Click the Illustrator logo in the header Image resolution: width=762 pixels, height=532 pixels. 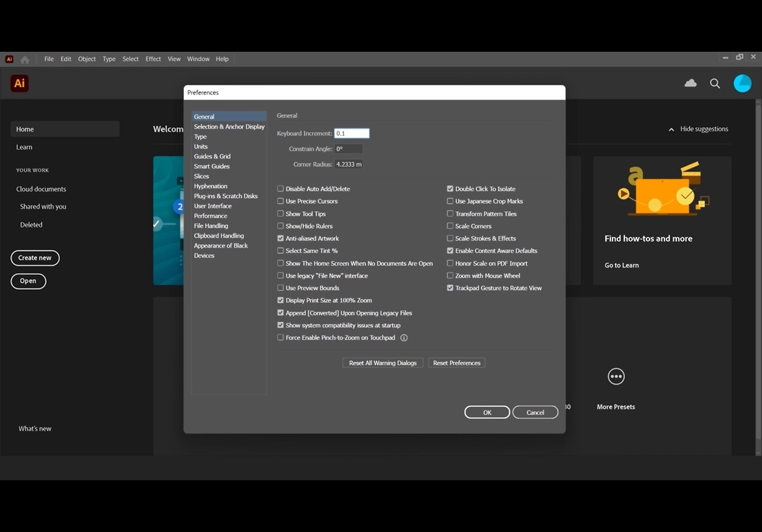tap(20, 83)
